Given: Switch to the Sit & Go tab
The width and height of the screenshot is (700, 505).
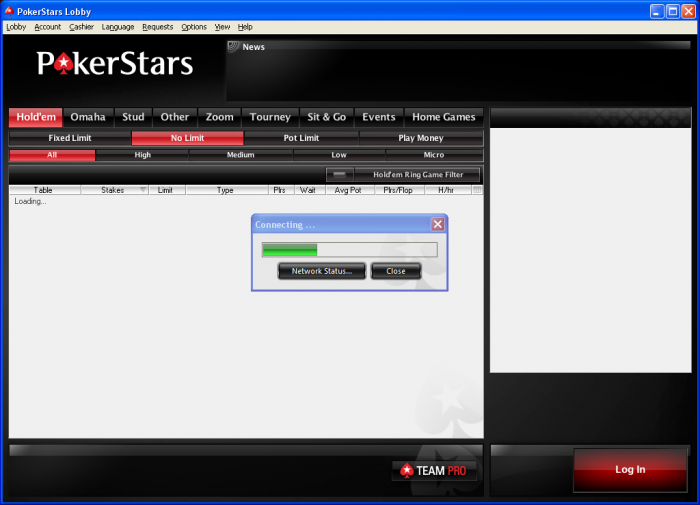Looking at the screenshot, I should pos(326,117).
